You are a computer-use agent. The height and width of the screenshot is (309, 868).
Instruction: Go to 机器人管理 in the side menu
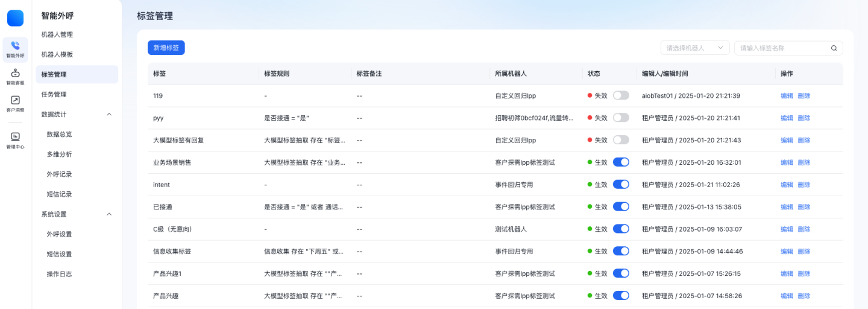[57, 34]
